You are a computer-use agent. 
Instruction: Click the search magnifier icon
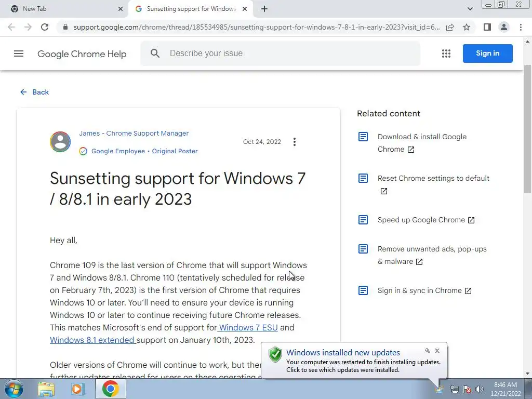[x=155, y=54]
